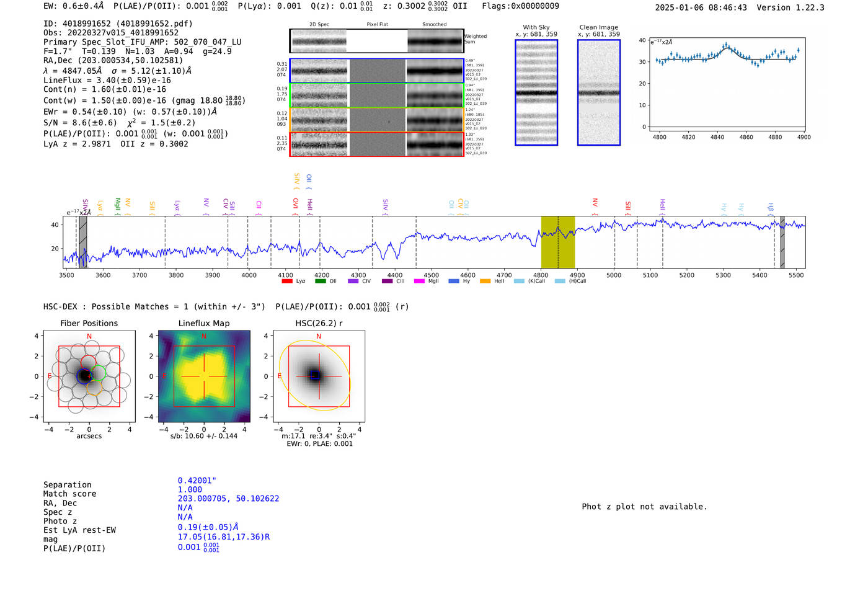
Task: Click the timestamp "2025-01-06 08:46:43"
Action: [701, 7]
